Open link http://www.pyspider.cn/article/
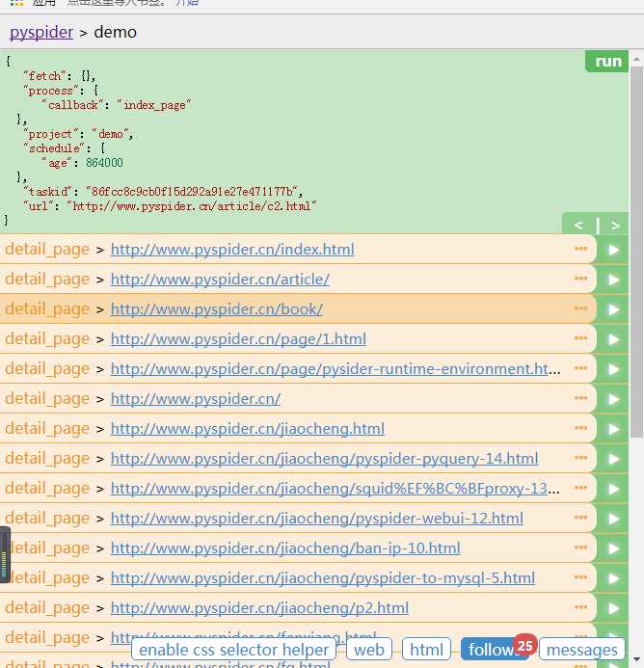644x668 pixels. [220, 280]
